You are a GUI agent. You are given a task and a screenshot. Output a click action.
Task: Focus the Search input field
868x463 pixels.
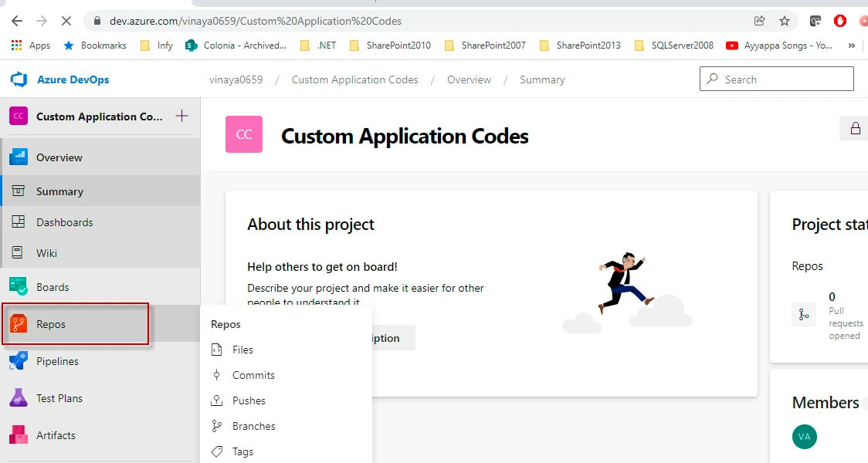pos(776,79)
